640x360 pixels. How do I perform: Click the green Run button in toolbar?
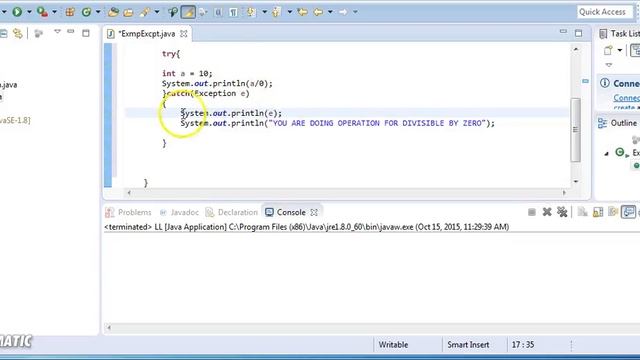17,12
